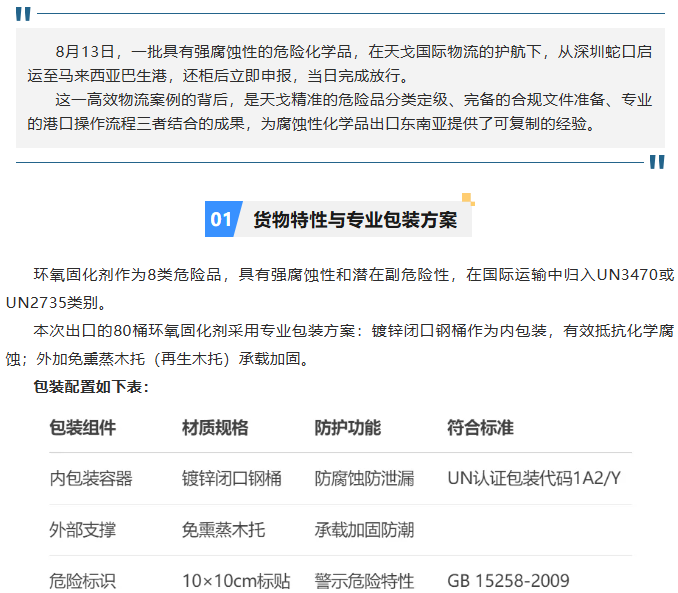This screenshot has height=593, width=678.
Task: Click the closing quotation mark icon
Action: [x=656, y=162]
